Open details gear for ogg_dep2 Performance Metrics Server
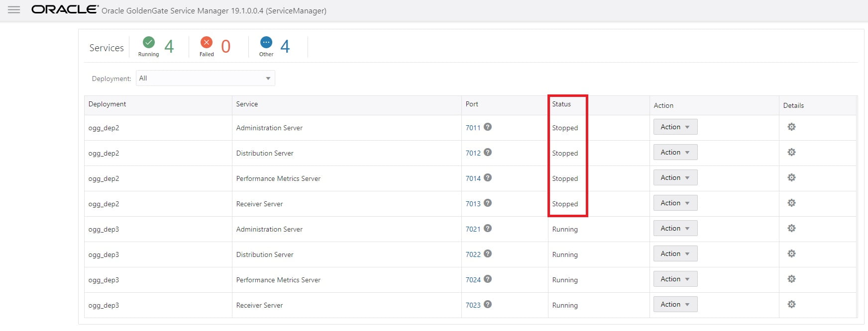The width and height of the screenshot is (868, 331). pos(791,177)
